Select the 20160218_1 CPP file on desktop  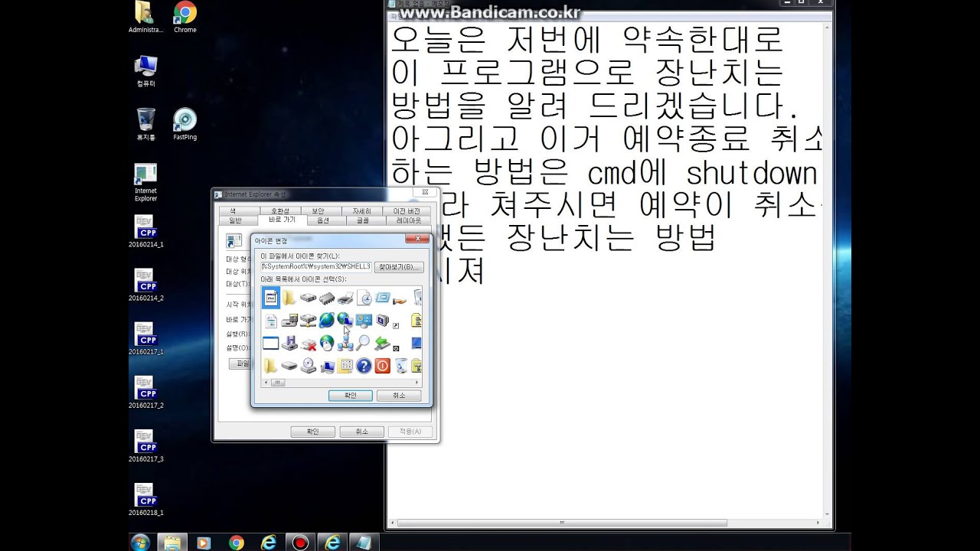click(x=145, y=500)
